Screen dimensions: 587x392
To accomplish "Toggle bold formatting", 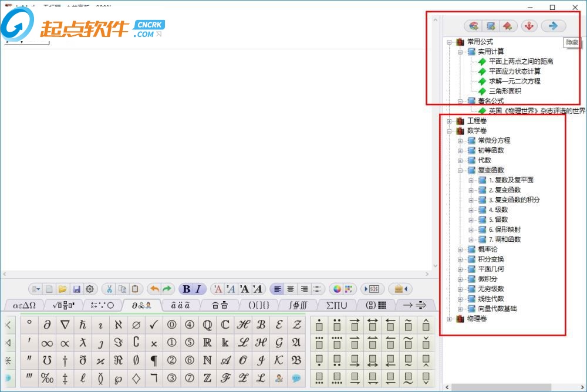I will coord(187,289).
